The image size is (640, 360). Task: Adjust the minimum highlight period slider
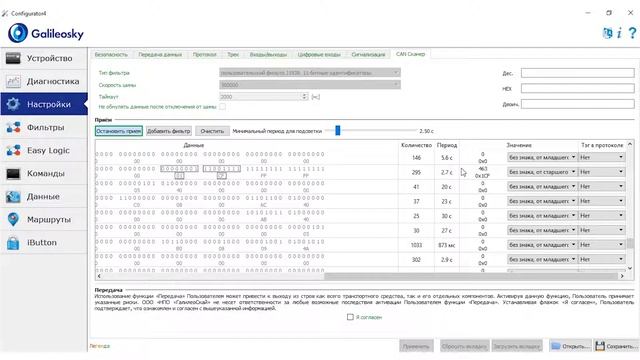pos(338,131)
